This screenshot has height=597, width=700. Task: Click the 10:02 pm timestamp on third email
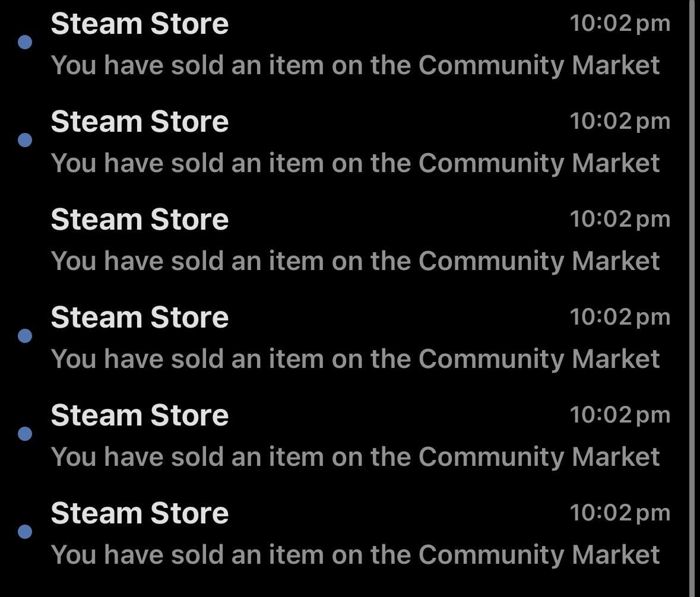pos(619,220)
